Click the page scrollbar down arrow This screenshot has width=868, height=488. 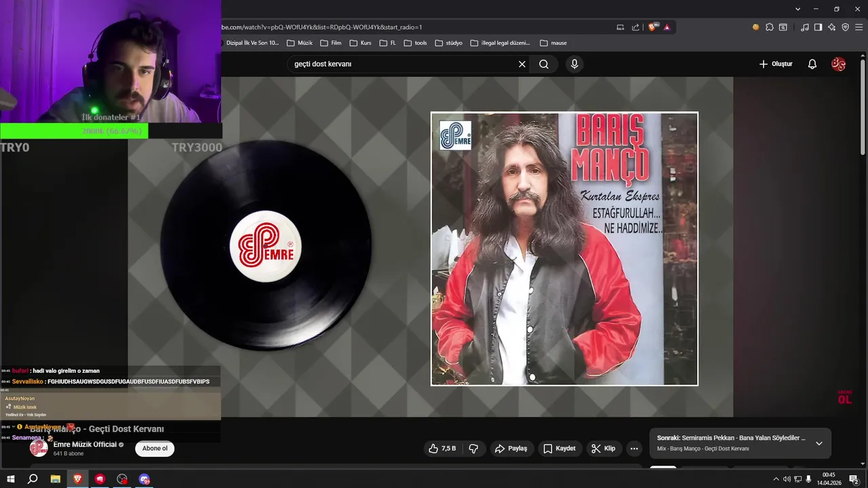coord(864,464)
